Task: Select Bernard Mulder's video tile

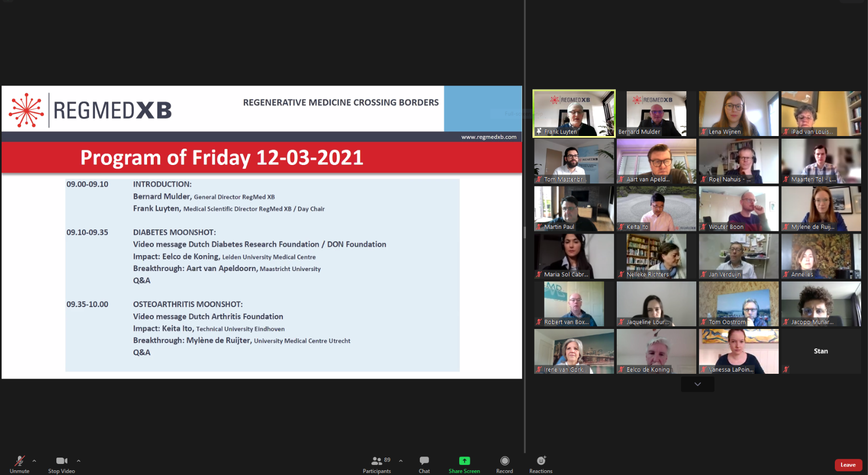Action: tap(656, 113)
